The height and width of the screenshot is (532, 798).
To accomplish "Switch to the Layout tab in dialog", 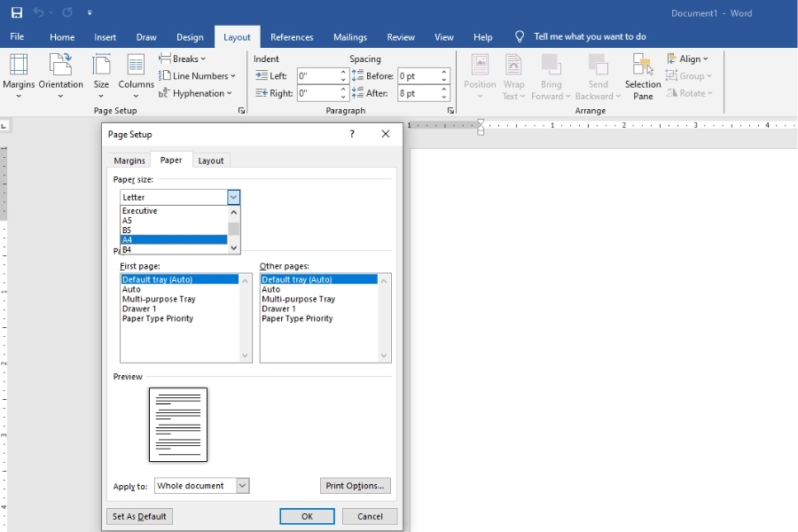I will tap(211, 160).
